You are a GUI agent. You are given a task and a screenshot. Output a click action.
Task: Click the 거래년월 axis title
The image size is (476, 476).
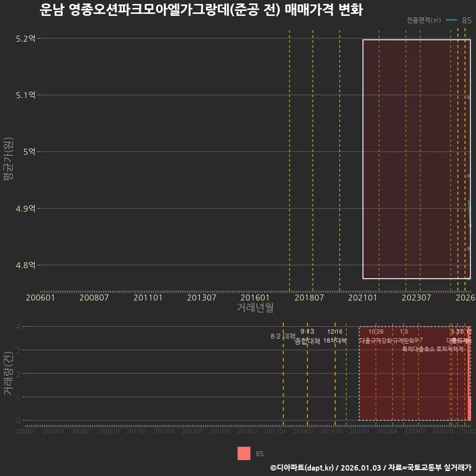pyautogui.click(x=256, y=307)
